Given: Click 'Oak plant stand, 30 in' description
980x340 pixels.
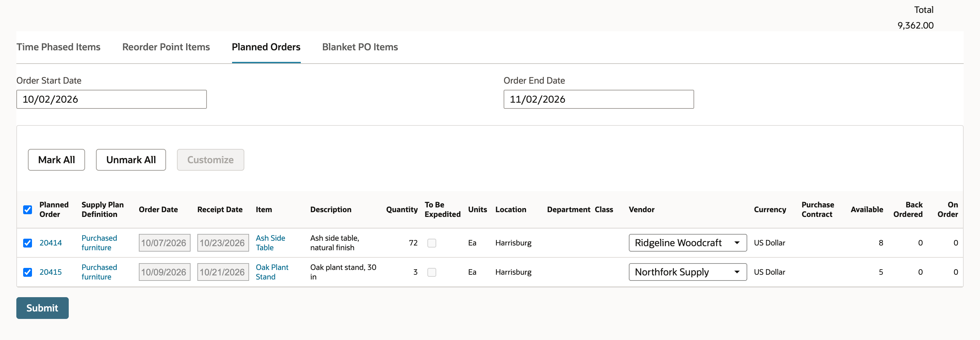Looking at the screenshot, I should pos(343,272).
